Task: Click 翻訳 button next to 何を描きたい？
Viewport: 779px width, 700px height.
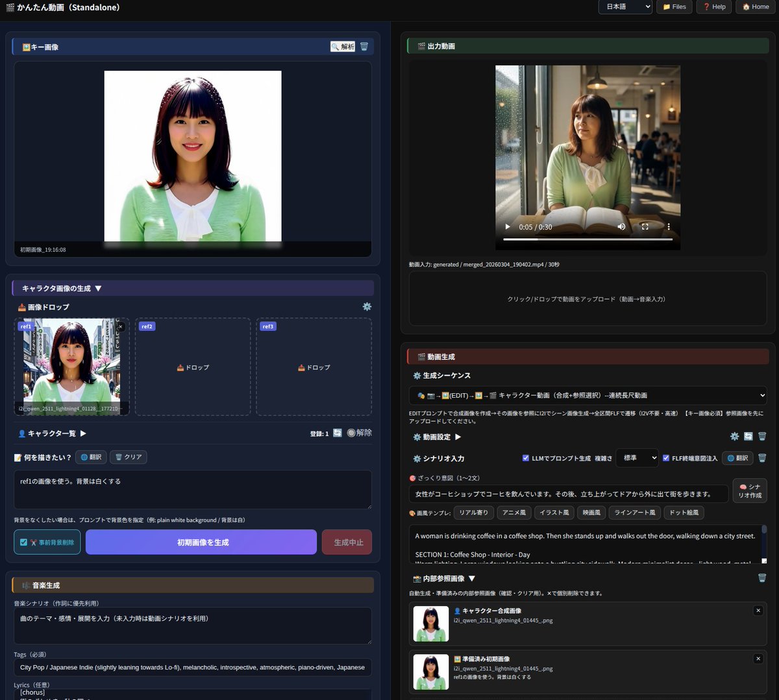Action: point(91,457)
